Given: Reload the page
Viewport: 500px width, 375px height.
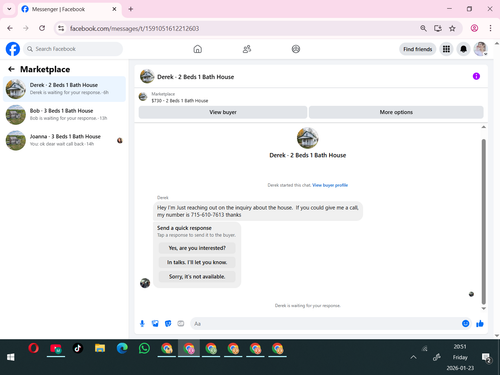Looking at the screenshot, I should [x=42, y=28].
